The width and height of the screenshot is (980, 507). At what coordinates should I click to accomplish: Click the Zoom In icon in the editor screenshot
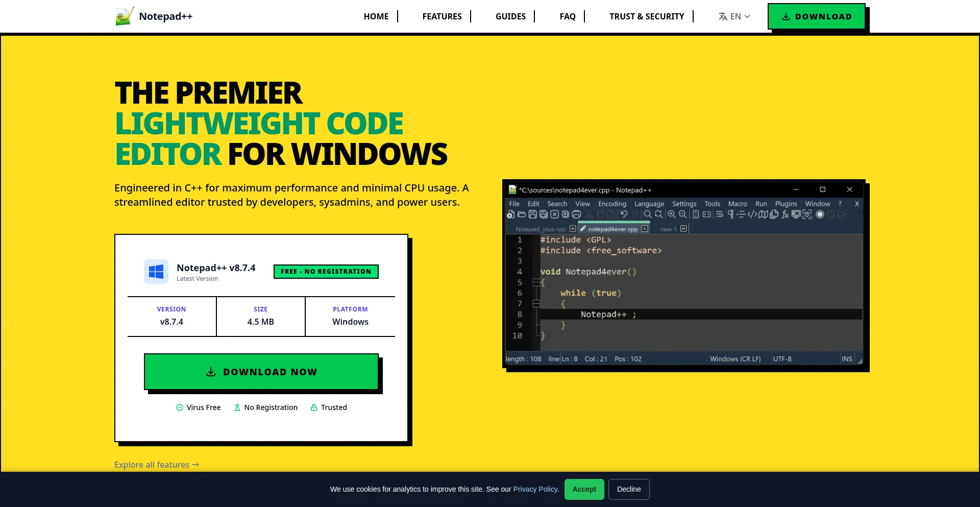point(672,214)
